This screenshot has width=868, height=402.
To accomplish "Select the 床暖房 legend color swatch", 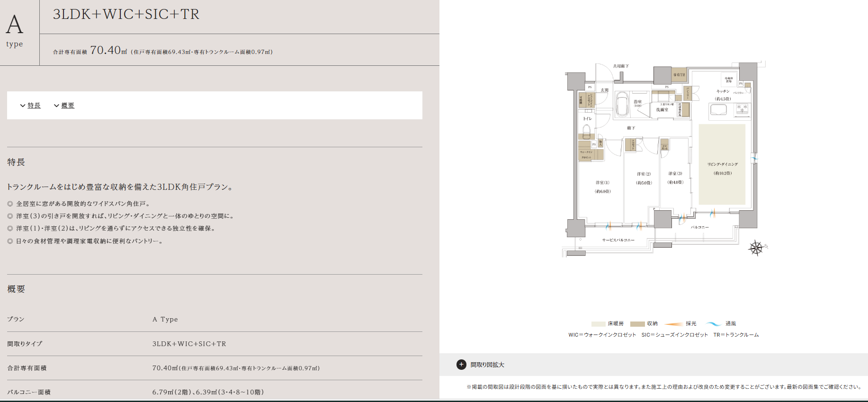I will click(x=598, y=324).
